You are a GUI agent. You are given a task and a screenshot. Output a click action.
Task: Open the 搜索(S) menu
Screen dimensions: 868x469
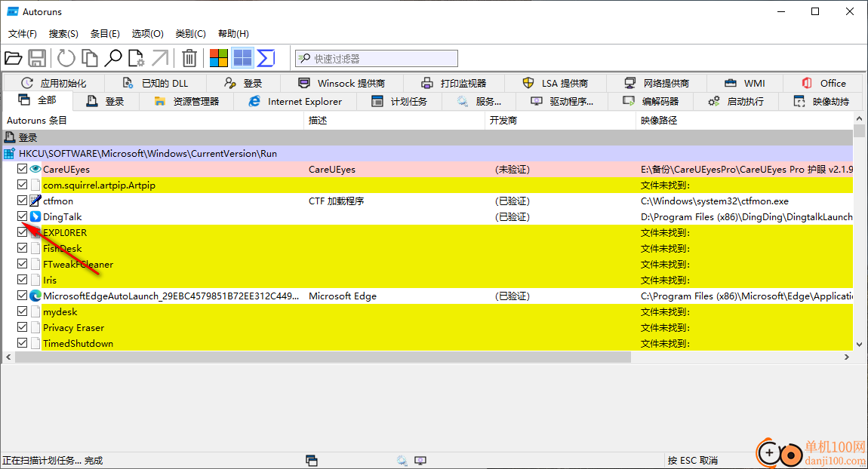(63, 34)
